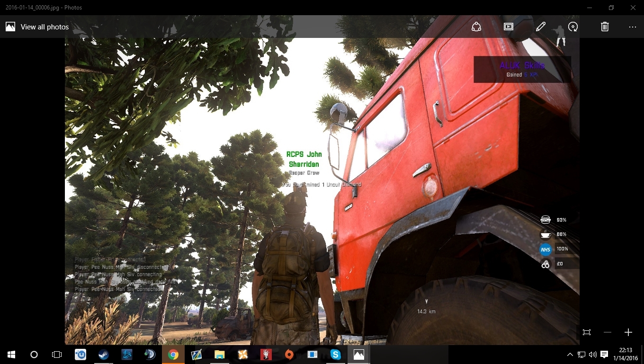Go back to View all photos
The height and width of the screenshot is (364, 644).
pyautogui.click(x=37, y=27)
